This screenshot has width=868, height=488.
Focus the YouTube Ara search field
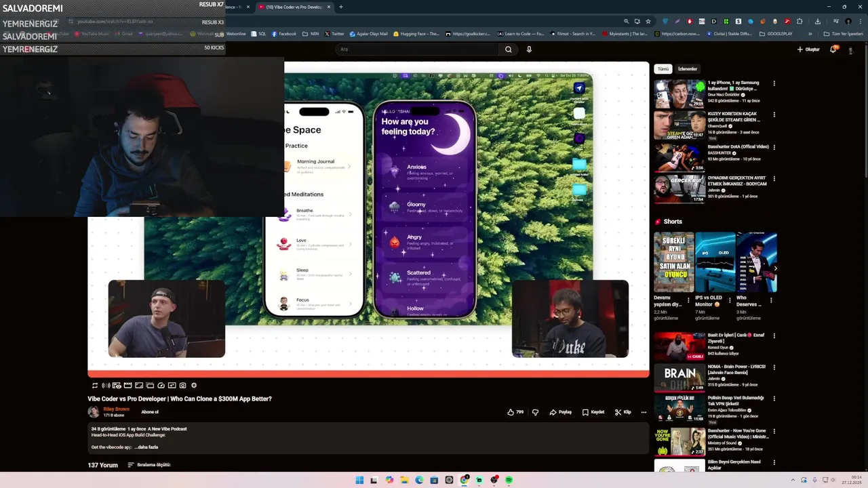[x=418, y=49]
